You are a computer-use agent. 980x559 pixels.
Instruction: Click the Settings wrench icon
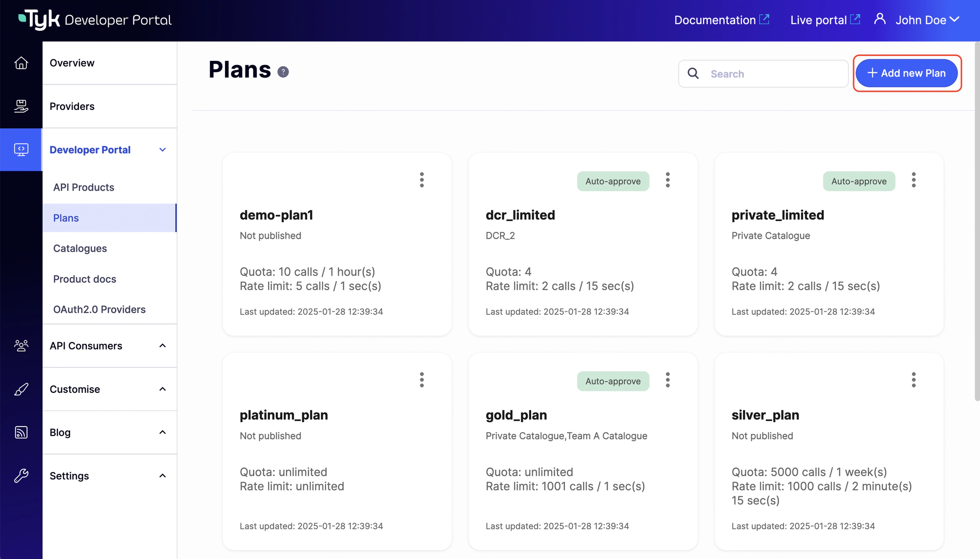(21, 476)
